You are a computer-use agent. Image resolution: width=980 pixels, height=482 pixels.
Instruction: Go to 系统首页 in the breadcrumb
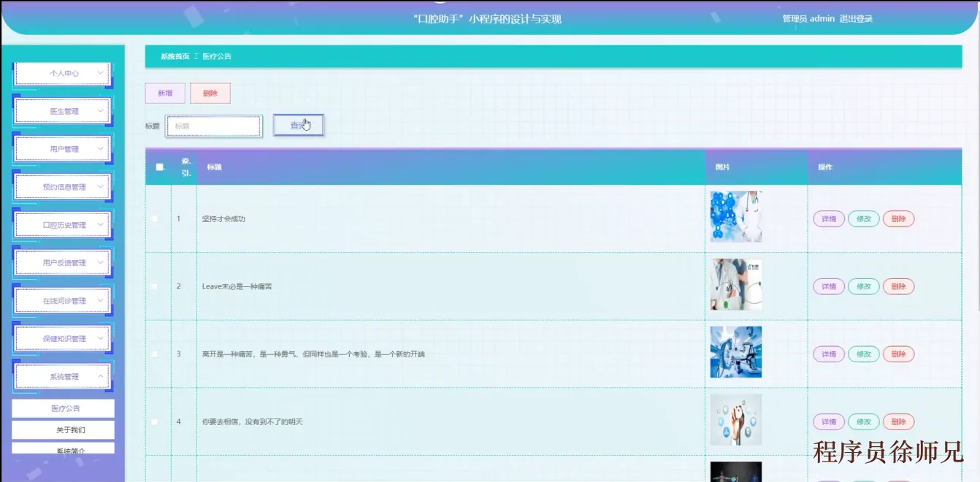click(175, 56)
